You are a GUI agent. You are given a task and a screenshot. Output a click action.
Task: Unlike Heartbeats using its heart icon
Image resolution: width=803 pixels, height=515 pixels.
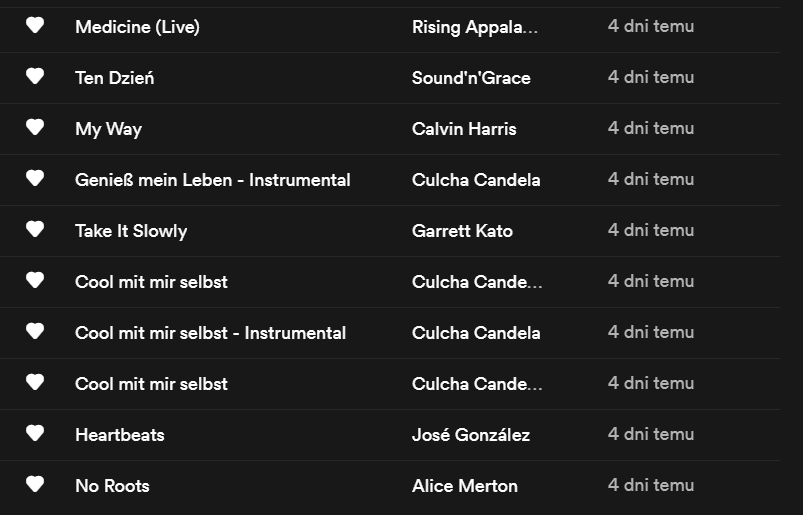(x=35, y=434)
